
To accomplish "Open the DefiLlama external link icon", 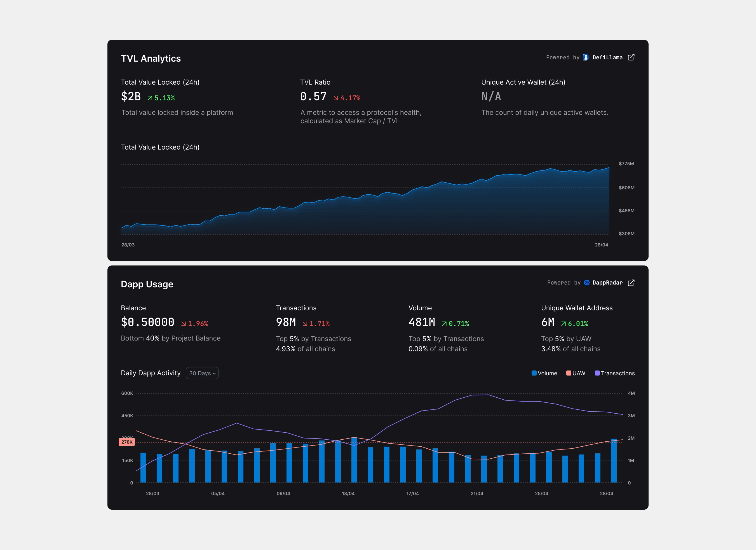I will pyautogui.click(x=631, y=57).
